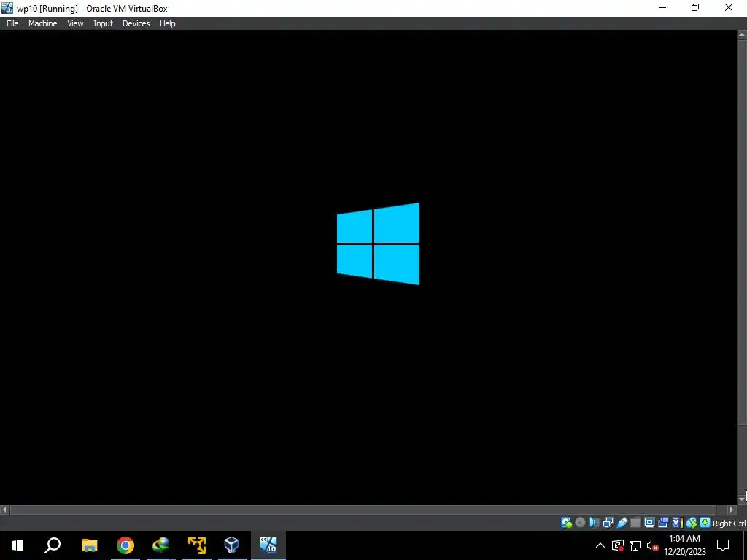
Task: Click the vertical scrollbar up arrow
Action: [742, 34]
